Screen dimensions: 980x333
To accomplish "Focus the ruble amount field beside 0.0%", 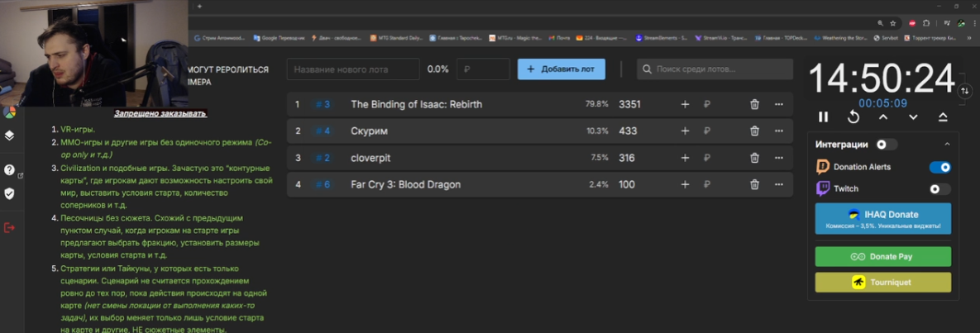I will point(483,69).
